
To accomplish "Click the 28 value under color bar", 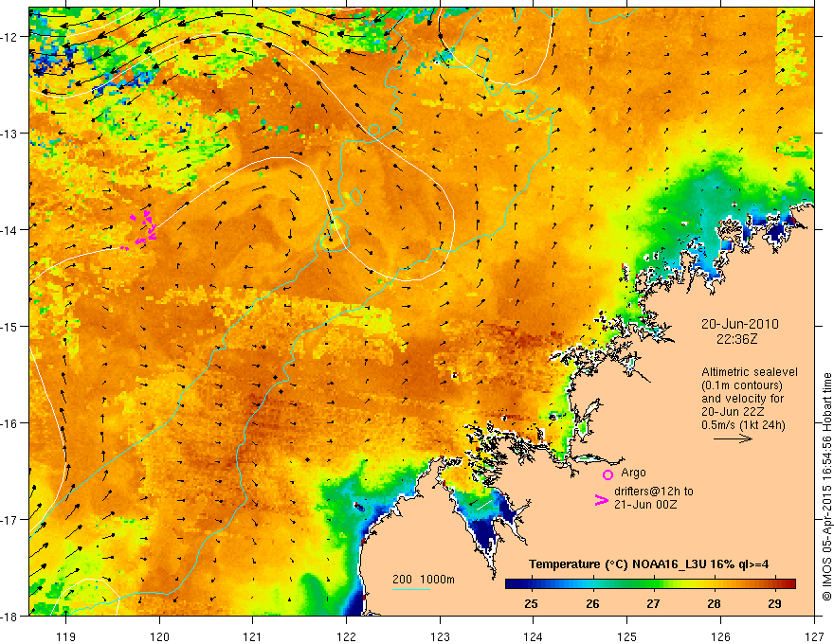I will click(x=714, y=603).
